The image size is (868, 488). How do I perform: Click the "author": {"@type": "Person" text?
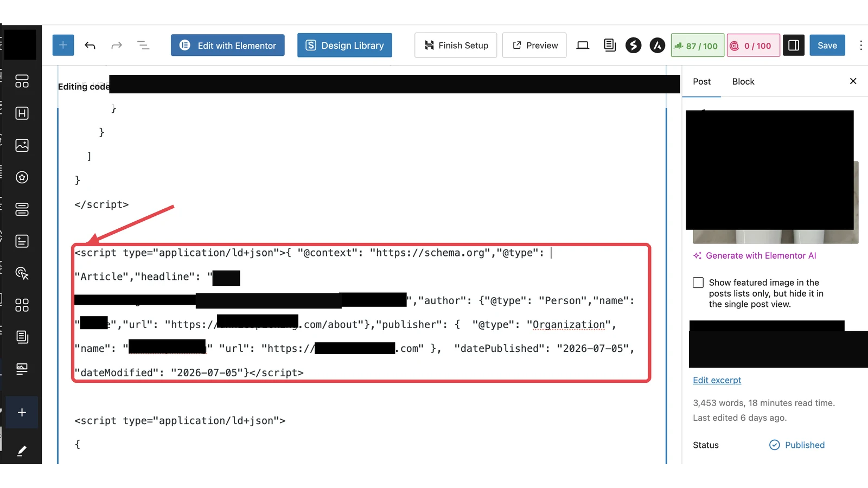pos(502,301)
